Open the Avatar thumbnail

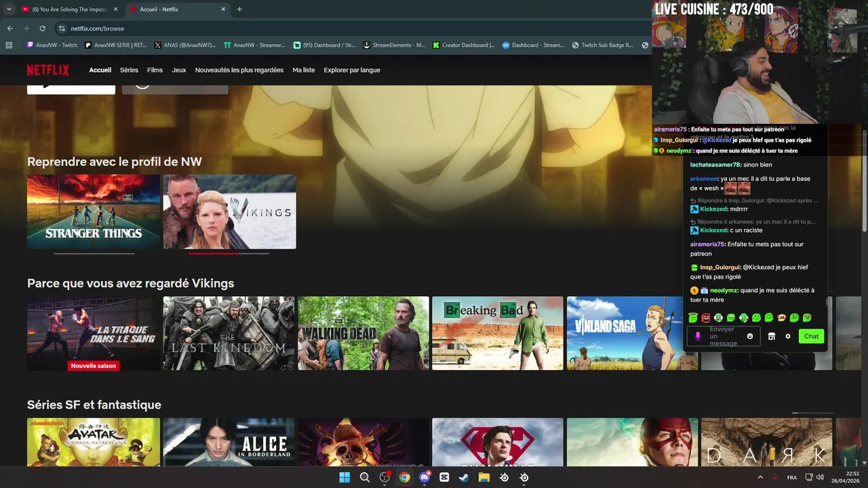coord(94,442)
